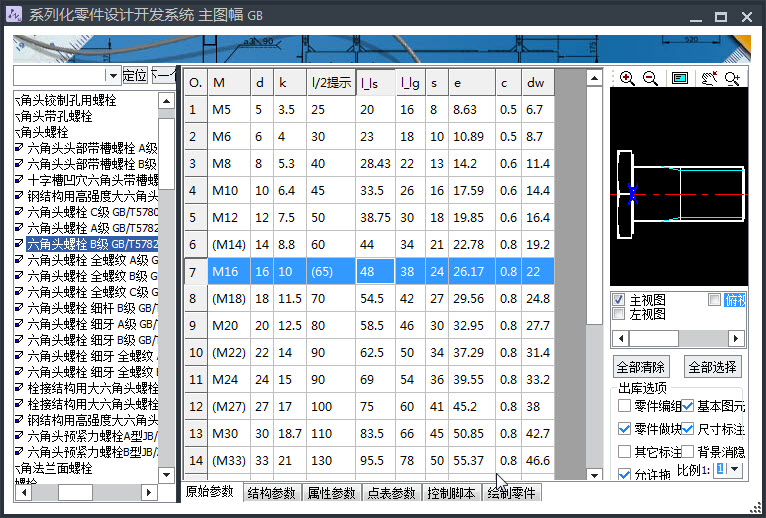Image resolution: width=766 pixels, height=518 pixels.
Task: Uncheck the 主视图 checkbox
Action: pyautogui.click(x=619, y=300)
